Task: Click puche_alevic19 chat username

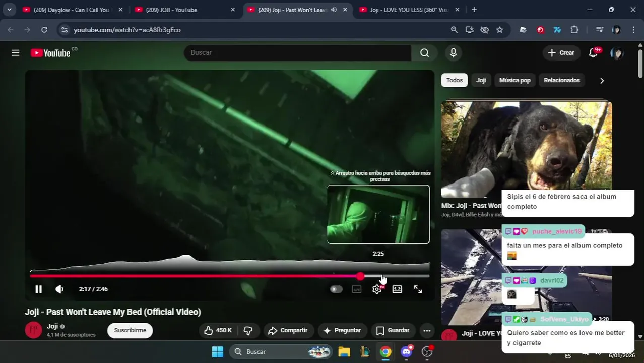Action: tap(556, 231)
